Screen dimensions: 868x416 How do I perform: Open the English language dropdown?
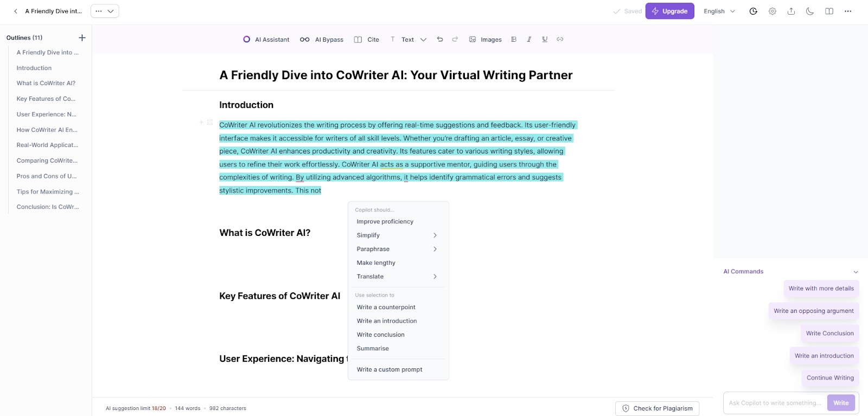click(x=719, y=11)
